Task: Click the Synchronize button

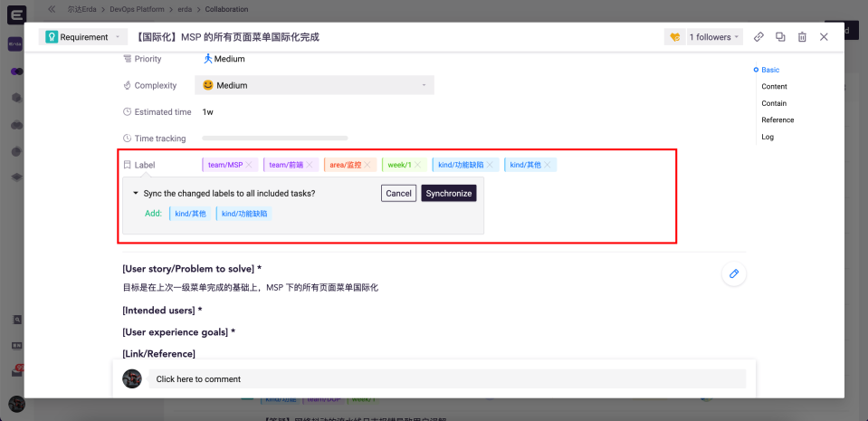Action: pyautogui.click(x=449, y=194)
